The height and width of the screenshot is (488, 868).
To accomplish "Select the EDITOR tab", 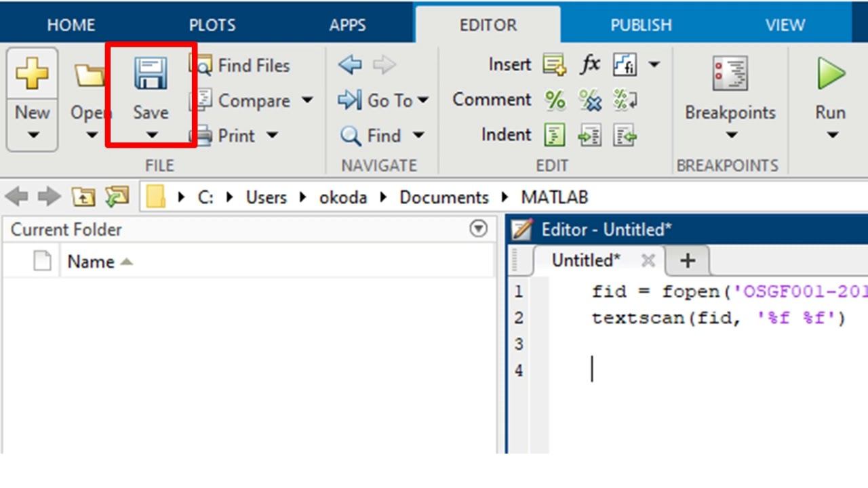I will (488, 25).
